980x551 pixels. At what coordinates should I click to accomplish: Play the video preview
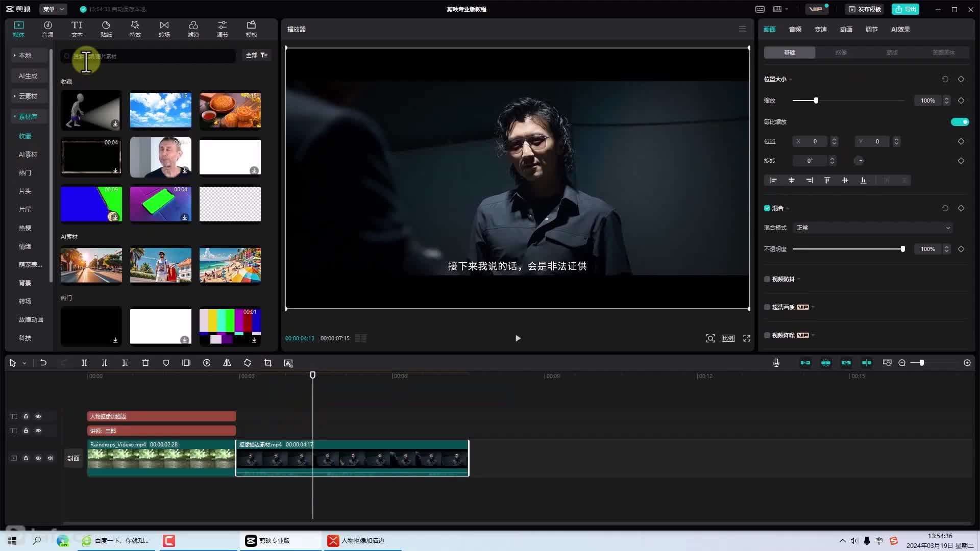[x=518, y=338]
